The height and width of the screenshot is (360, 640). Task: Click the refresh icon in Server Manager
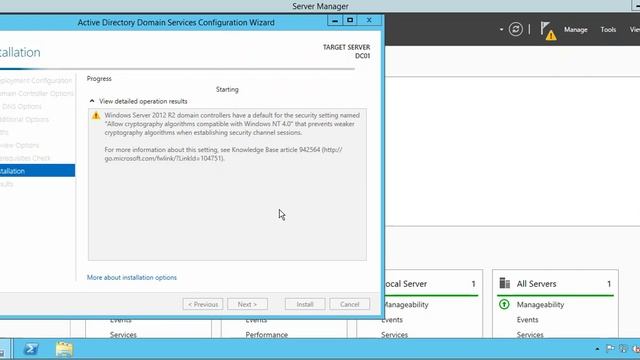click(516, 29)
